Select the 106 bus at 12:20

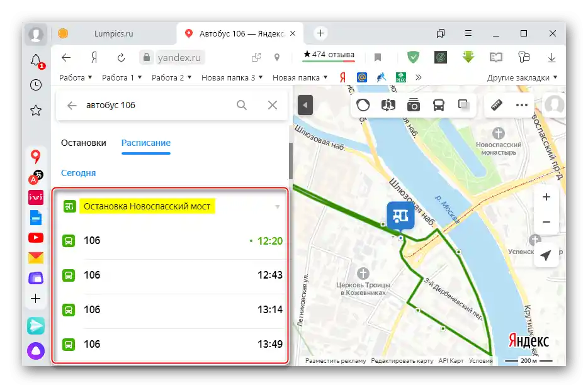point(172,240)
